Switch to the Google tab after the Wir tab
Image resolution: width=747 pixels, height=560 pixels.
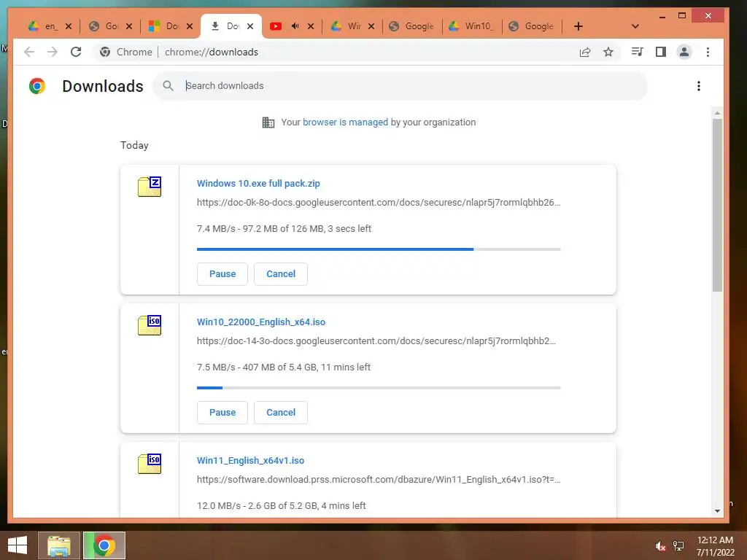pos(412,26)
